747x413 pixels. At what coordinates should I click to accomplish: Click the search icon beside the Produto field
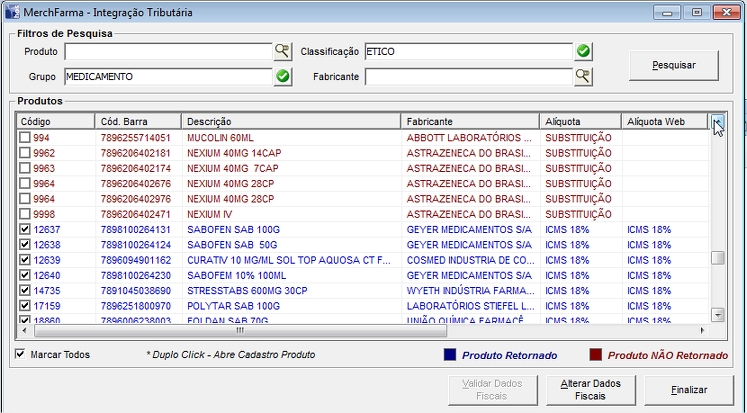282,51
